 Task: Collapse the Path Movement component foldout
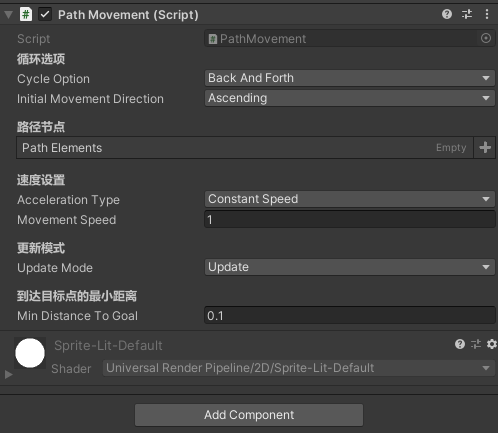[x=9, y=14]
